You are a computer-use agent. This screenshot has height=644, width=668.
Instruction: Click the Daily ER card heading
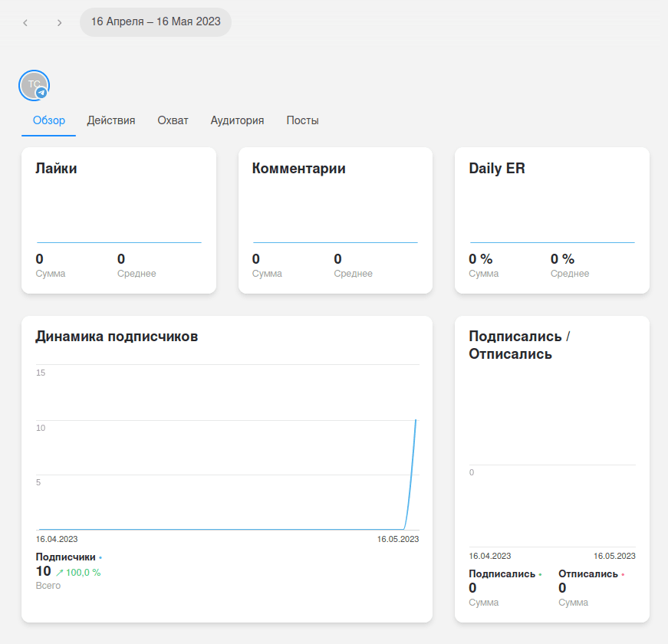[x=496, y=169]
